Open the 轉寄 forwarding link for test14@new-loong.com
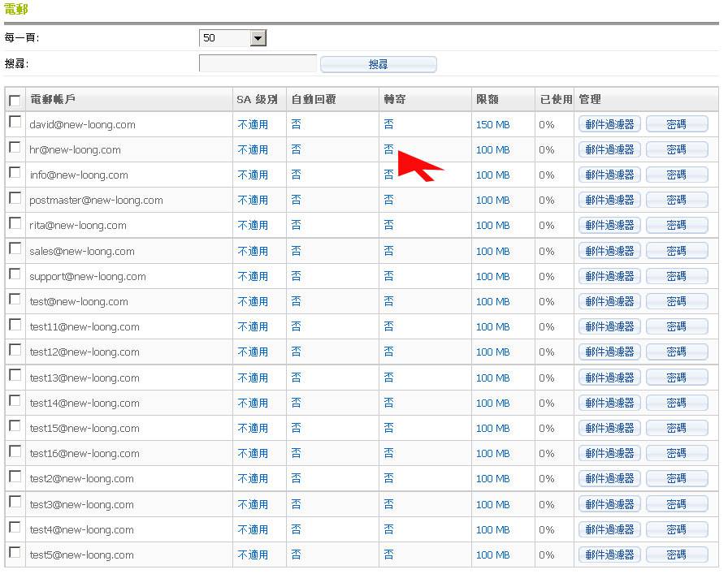The width and height of the screenshot is (728, 574). point(388,404)
